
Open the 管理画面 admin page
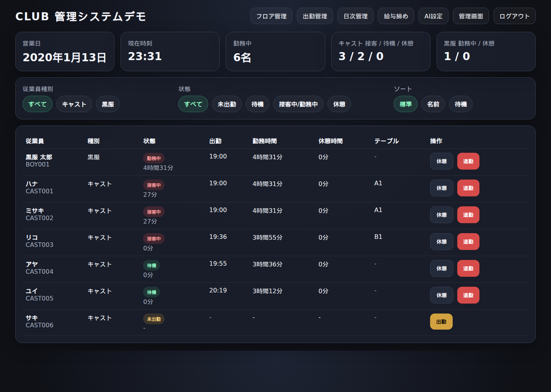(x=471, y=16)
